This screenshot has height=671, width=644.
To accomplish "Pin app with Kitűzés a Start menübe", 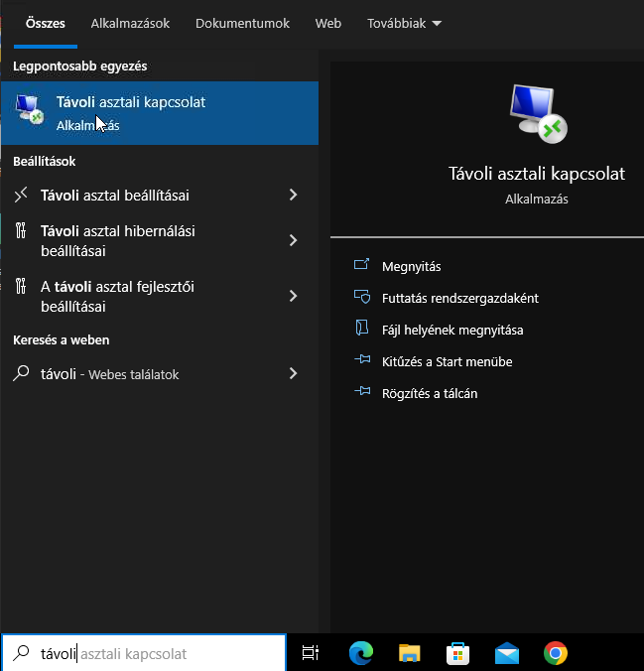I will point(447,361).
